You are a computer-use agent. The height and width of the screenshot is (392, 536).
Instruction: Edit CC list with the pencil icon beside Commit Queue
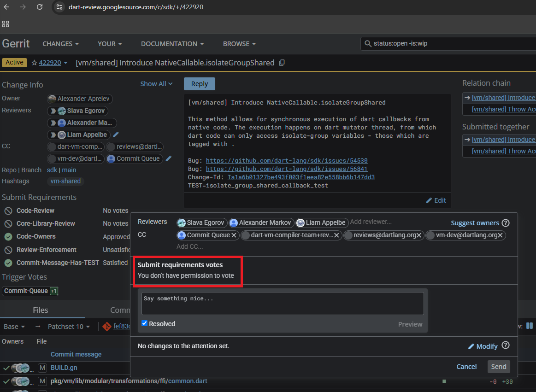tap(169, 158)
